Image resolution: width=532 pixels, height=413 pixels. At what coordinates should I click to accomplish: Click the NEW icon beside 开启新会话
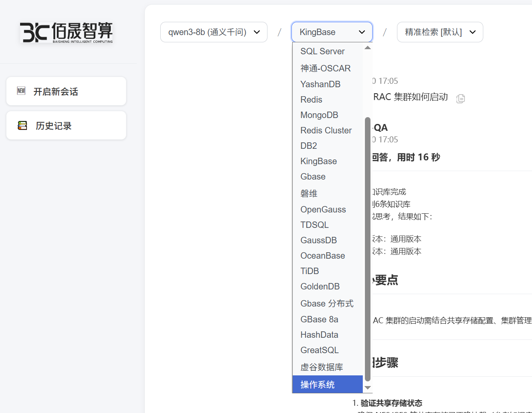click(x=21, y=91)
